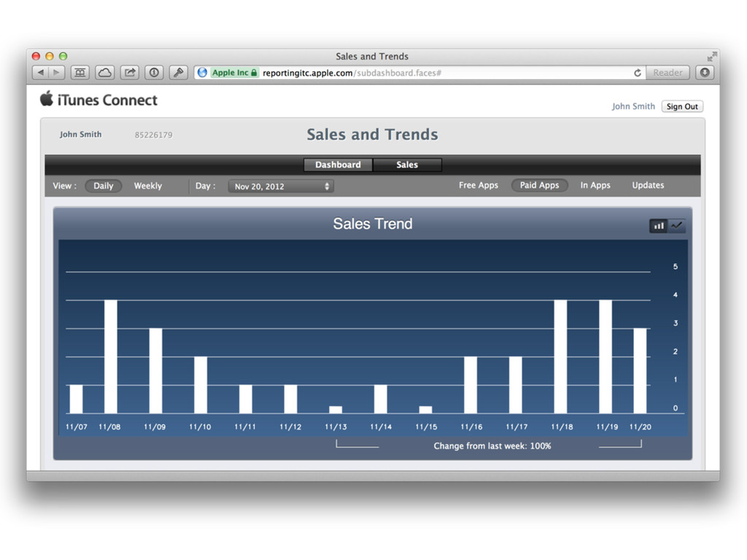Switch chart to bar graph icon

[659, 226]
